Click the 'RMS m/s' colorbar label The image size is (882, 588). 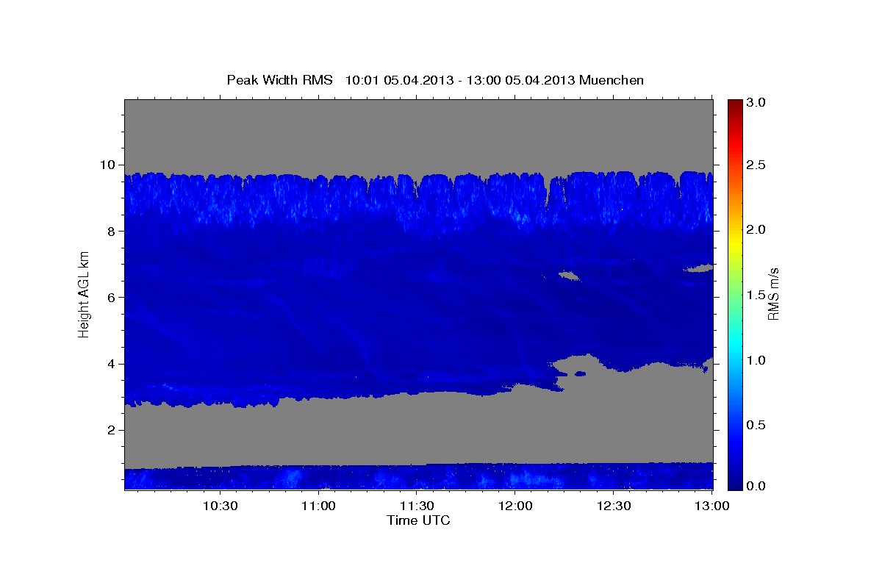pos(772,294)
